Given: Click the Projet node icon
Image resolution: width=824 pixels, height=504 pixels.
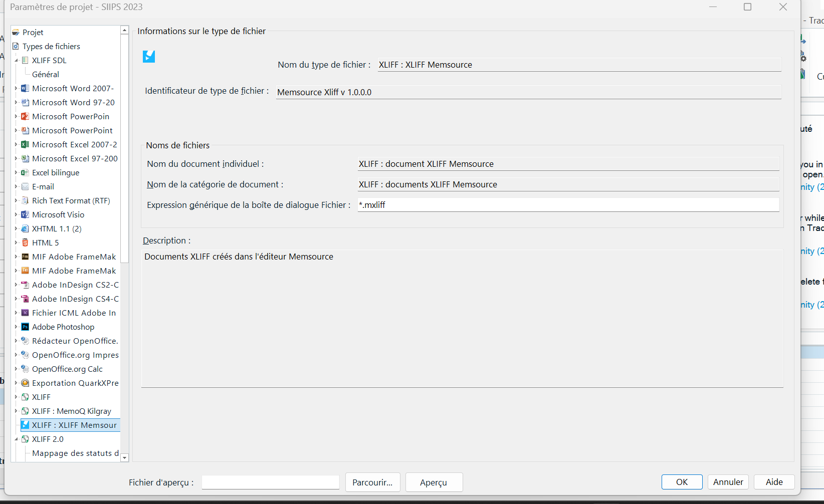Looking at the screenshot, I should [x=16, y=32].
